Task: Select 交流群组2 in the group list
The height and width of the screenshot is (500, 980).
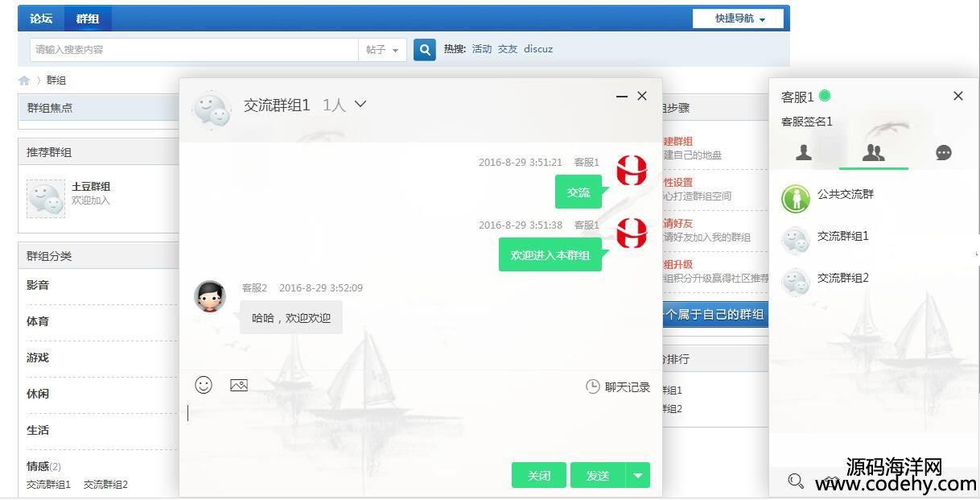Action: tap(842, 279)
